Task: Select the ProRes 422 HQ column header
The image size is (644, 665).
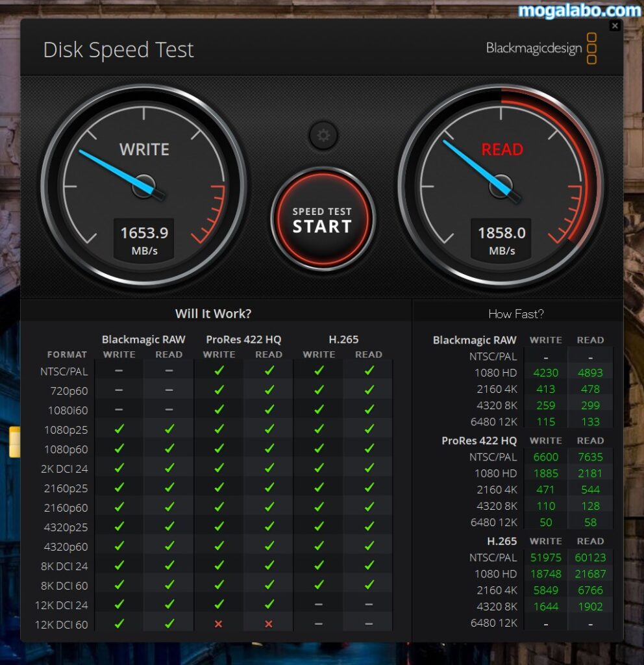Action: coord(243,339)
